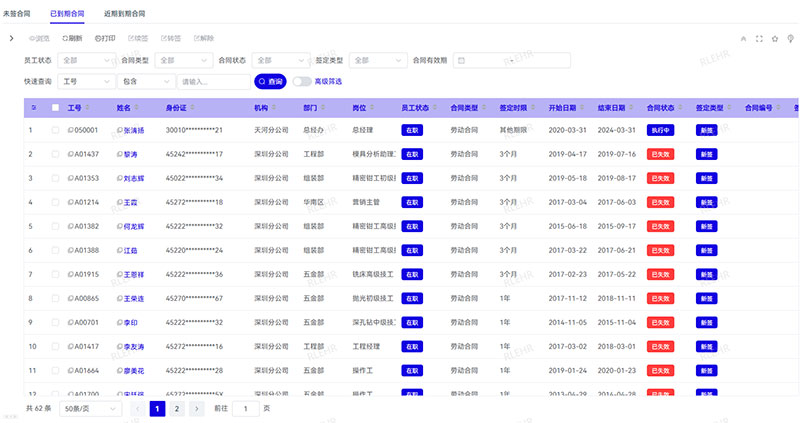
Task: Click the pin icon at top right
Action: 790,39
